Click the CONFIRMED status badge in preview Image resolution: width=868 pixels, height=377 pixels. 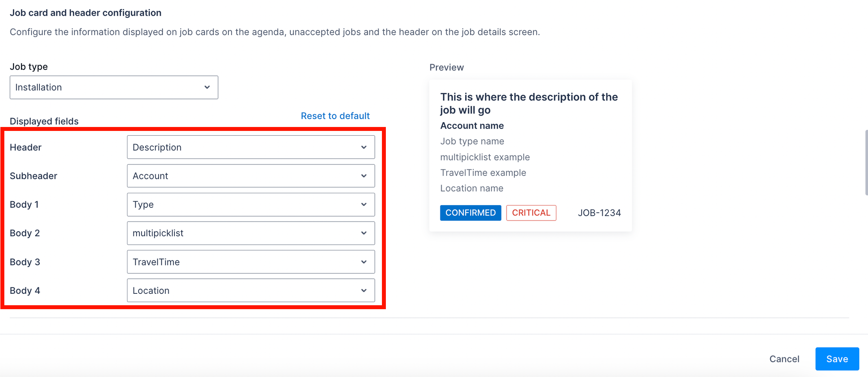[x=470, y=213]
